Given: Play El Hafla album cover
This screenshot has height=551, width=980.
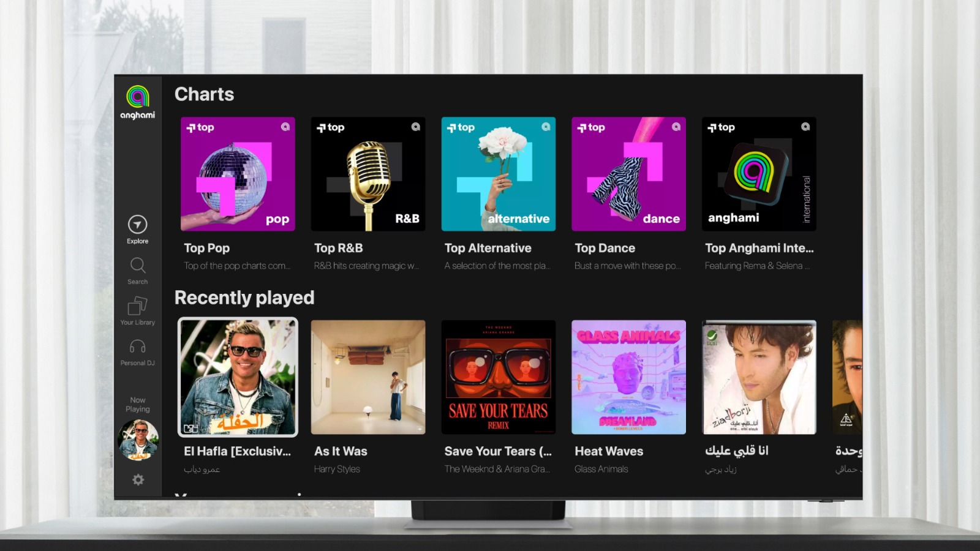Looking at the screenshot, I should (238, 377).
